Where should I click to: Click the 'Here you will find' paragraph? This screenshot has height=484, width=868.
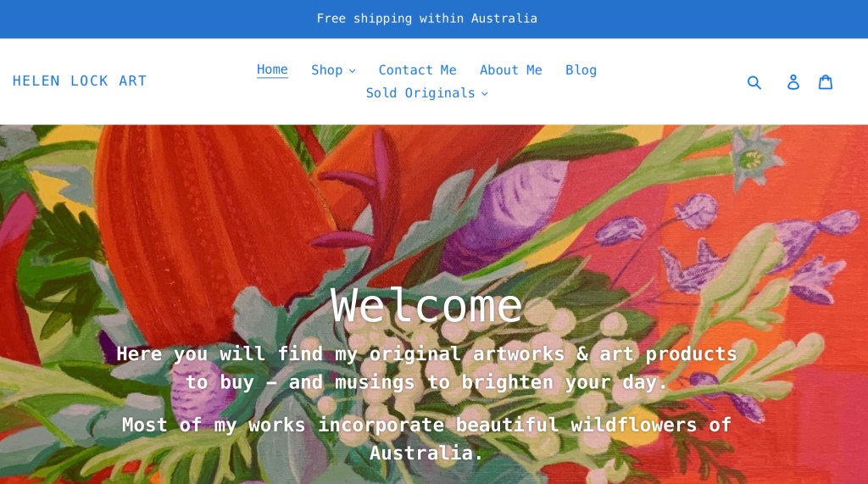(426, 368)
